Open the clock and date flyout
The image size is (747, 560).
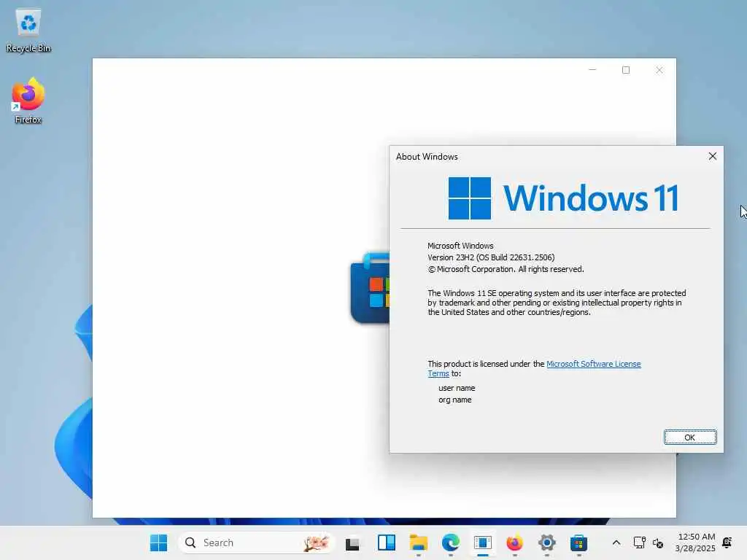[x=695, y=542]
